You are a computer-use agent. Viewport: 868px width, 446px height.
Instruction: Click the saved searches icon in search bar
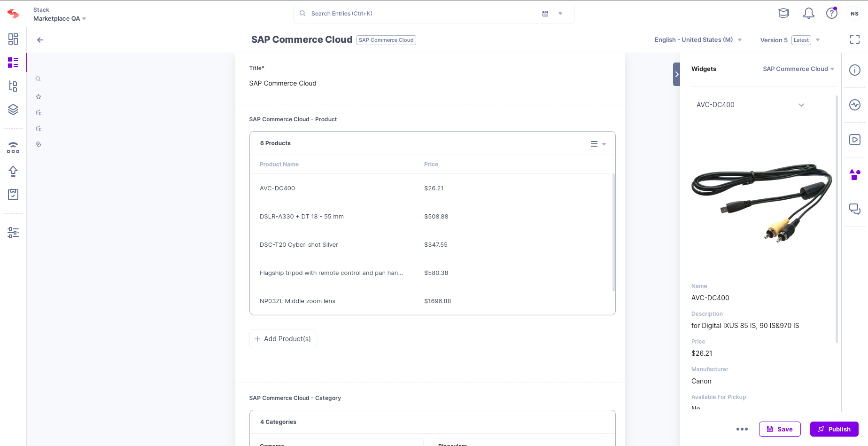tap(545, 14)
